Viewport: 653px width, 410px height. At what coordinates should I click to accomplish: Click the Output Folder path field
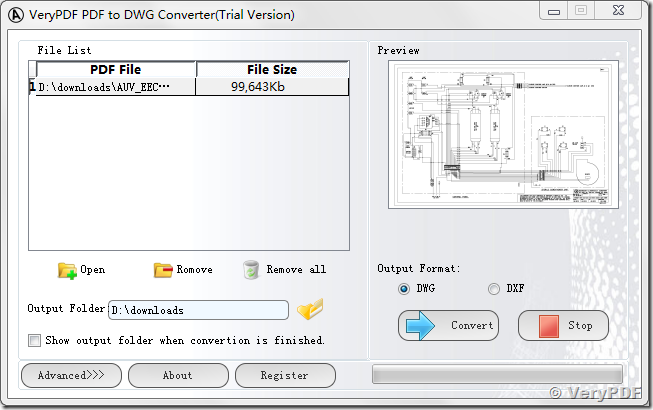click(198, 310)
